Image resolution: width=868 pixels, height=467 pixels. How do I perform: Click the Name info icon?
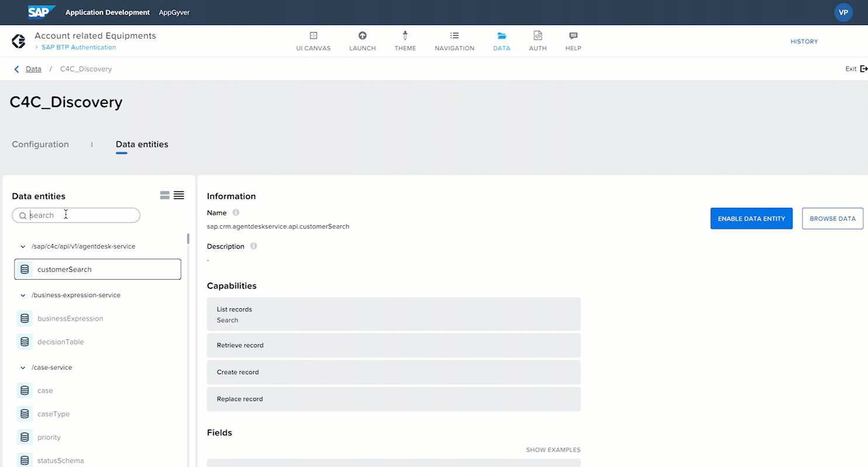coord(236,212)
